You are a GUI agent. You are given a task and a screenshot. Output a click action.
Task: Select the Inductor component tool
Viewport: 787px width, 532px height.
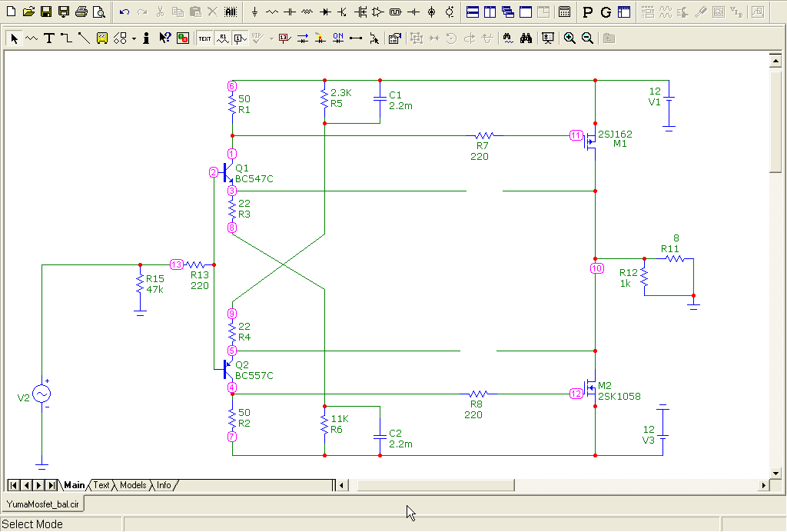(307, 12)
